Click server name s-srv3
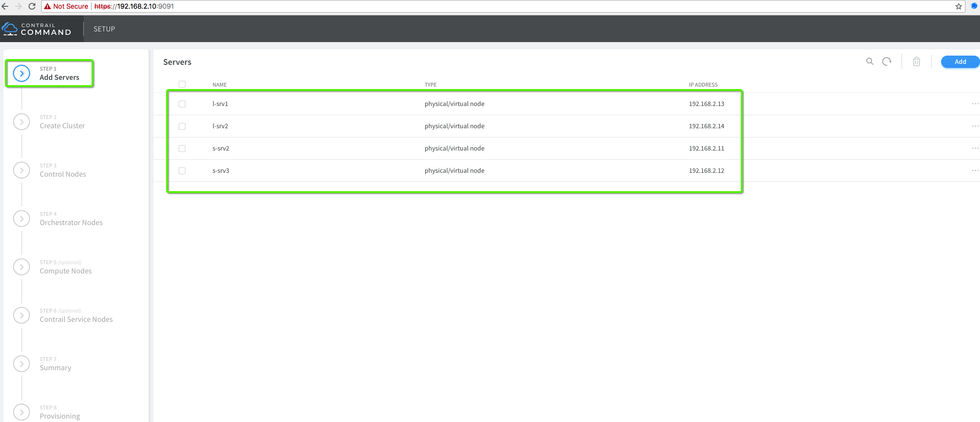The height and width of the screenshot is (422, 980). [x=221, y=170]
